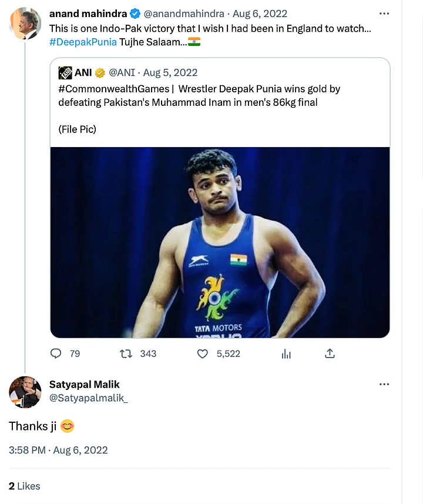This screenshot has width=423, height=504.
Task: Click anand mahindra's profile avatar
Action: coord(25,24)
